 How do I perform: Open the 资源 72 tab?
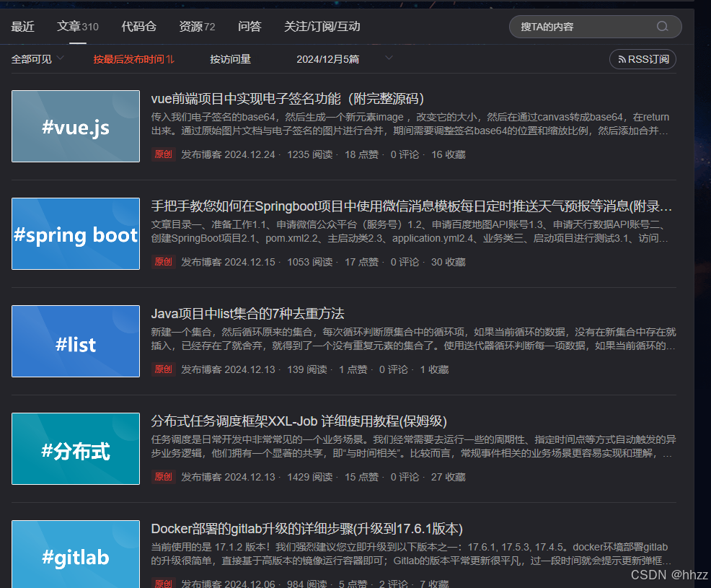click(x=197, y=26)
